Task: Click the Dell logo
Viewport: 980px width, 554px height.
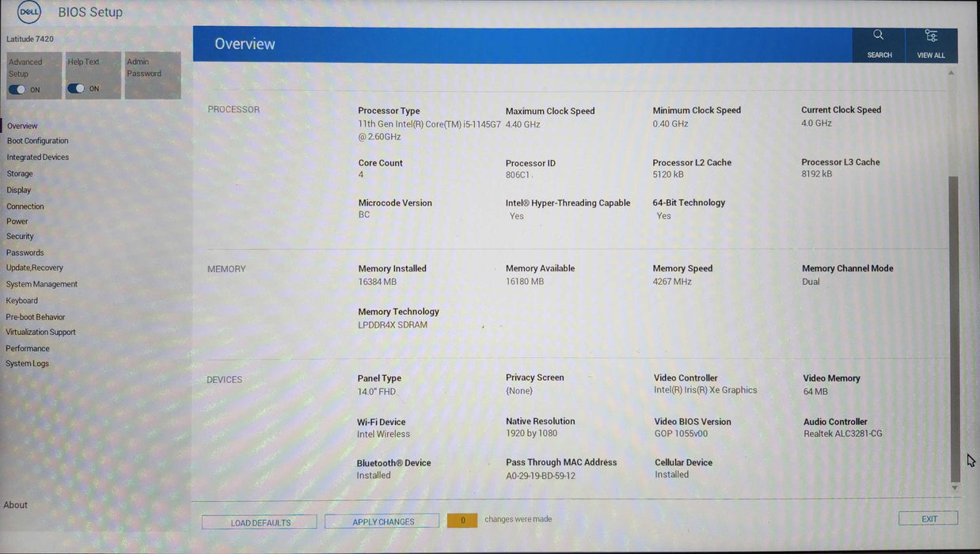Action: click(29, 12)
